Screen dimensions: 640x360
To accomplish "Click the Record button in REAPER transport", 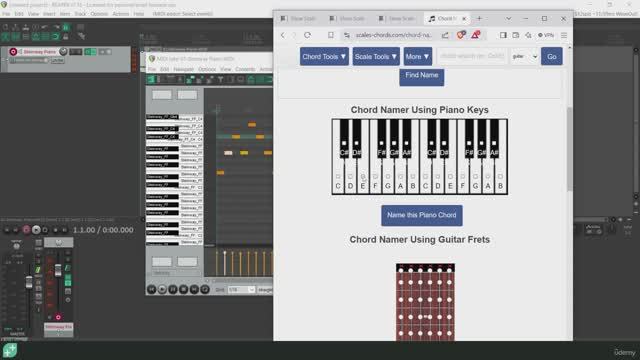I will (x=26, y=230).
